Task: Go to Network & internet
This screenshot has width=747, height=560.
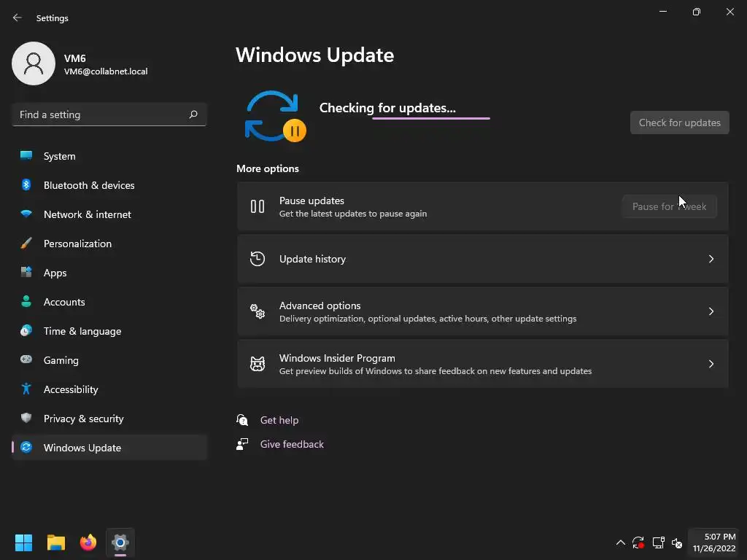Action: point(109,214)
